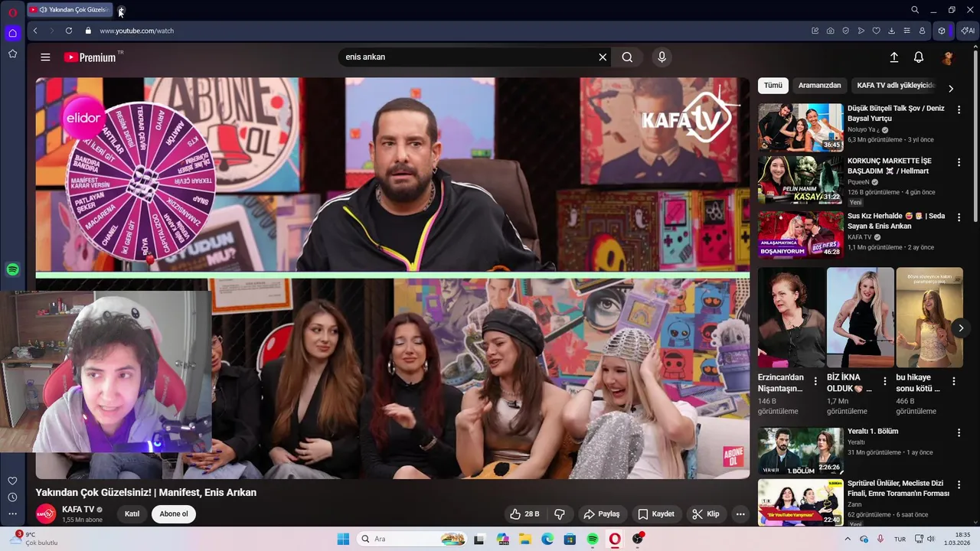This screenshot has width=980, height=551.
Task: Like the video showing 28 B
Action: pos(526,514)
